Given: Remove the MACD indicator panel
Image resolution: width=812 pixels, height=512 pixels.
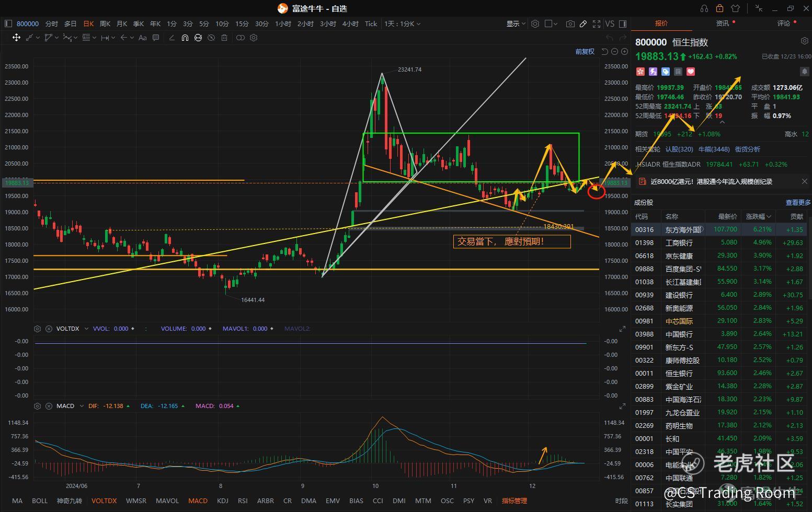Looking at the screenshot, I should (x=49, y=406).
